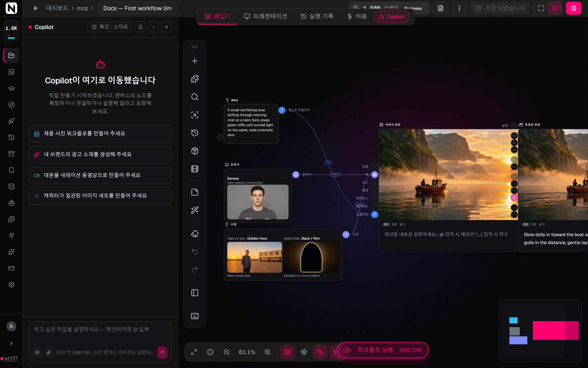The image size is (588, 368).
Task: Toggle the sidebar panel layout icon
Action: pos(195,293)
